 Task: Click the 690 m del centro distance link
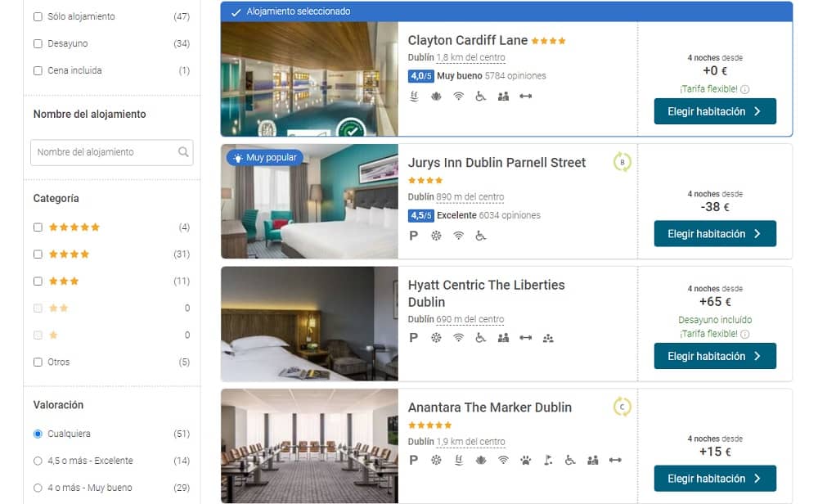coord(470,319)
